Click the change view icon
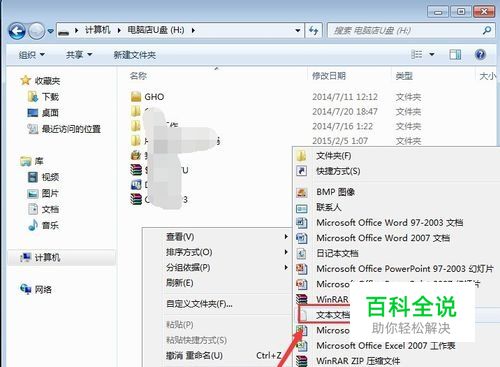The image size is (500, 367). point(417,54)
